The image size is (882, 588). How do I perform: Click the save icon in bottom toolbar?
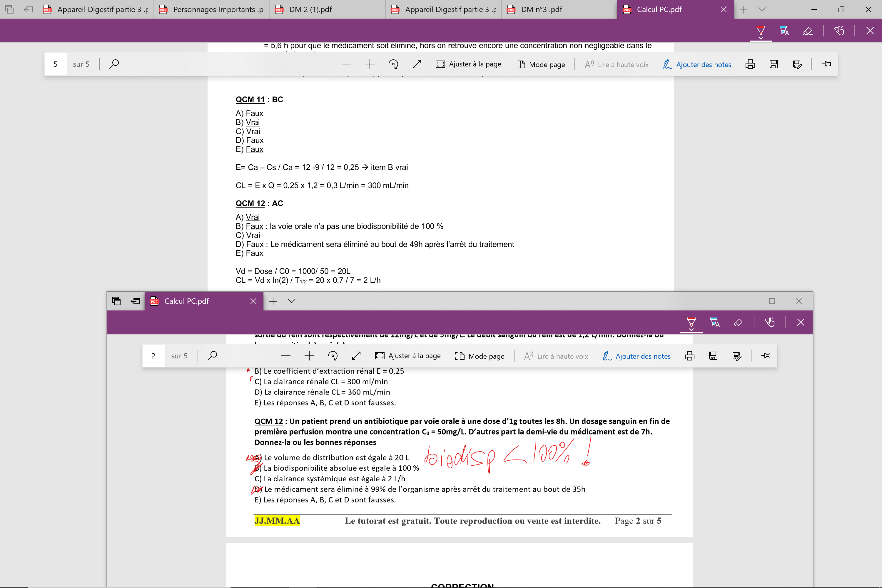(x=713, y=356)
